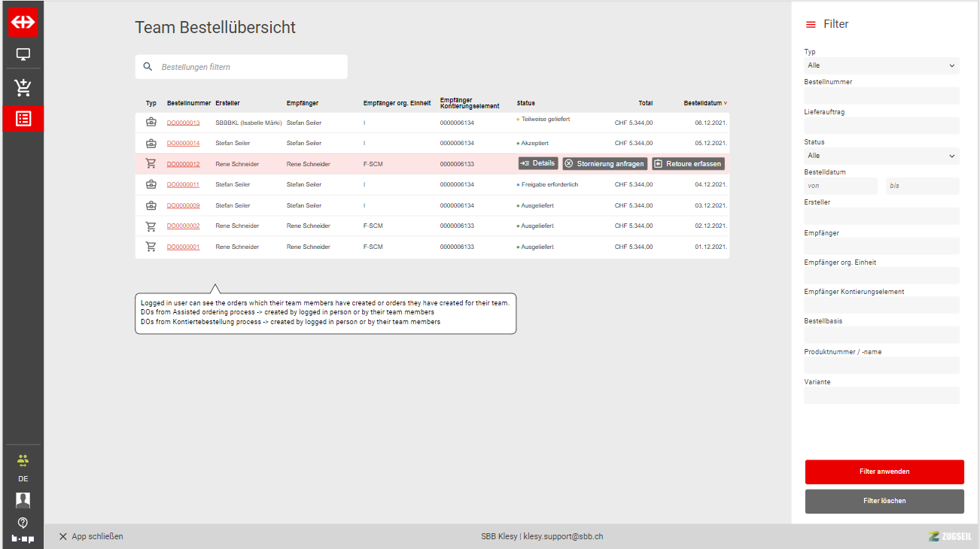Switch language via DE in sidebar
This screenshot has width=980, height=549.
tap(23, 479)
